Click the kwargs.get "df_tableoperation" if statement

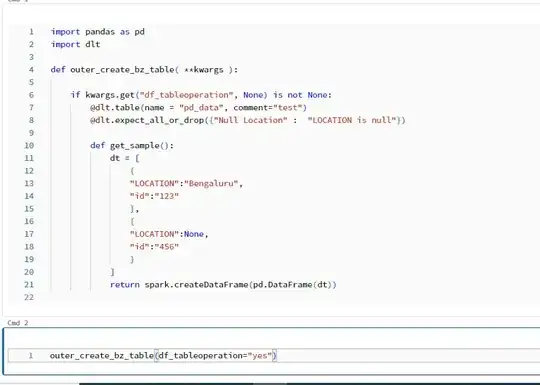[201, 95]
